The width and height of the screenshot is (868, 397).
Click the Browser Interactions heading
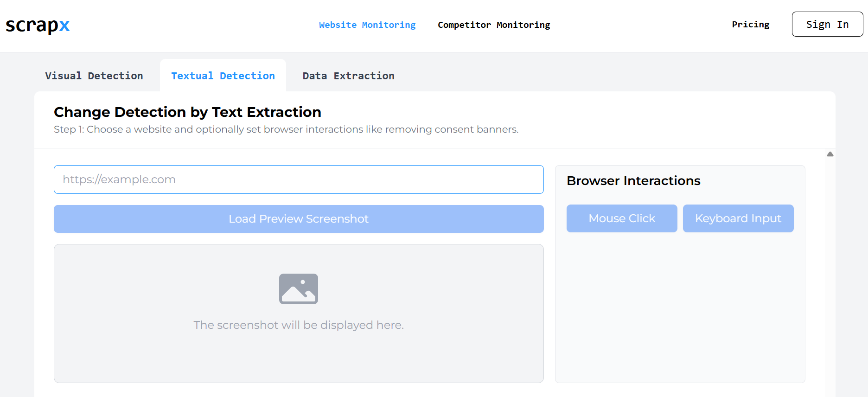(x=633, y=181)
